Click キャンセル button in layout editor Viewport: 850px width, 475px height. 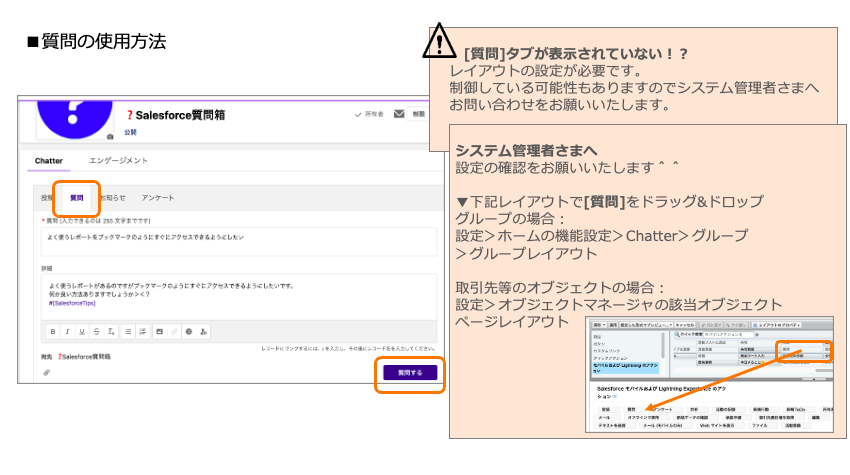[x=685, y=325]
